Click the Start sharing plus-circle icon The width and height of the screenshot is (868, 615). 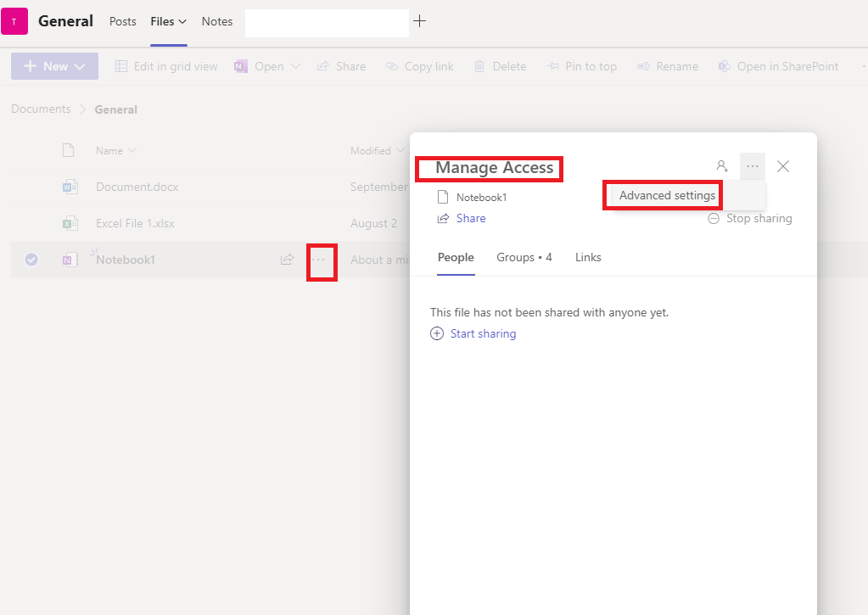click(437, 333)
